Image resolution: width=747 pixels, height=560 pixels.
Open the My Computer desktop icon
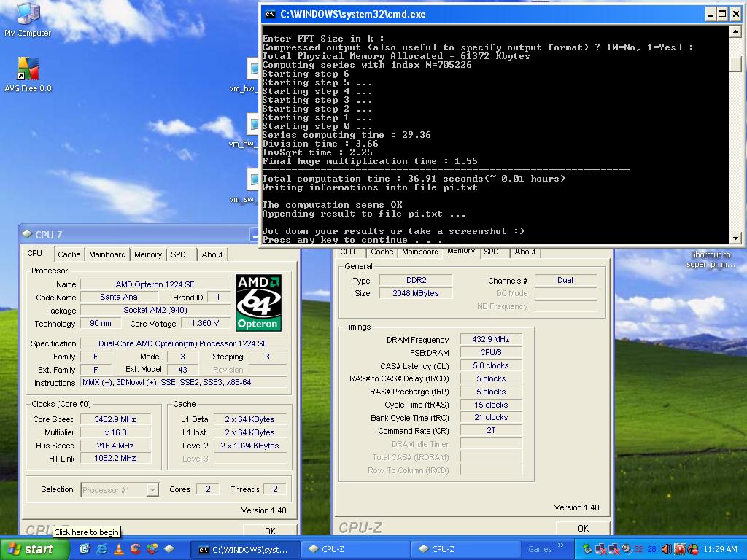pos(28,19)
